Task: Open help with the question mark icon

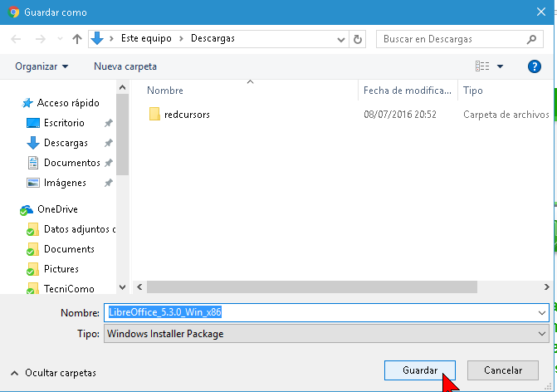Action: coord(535,66)
